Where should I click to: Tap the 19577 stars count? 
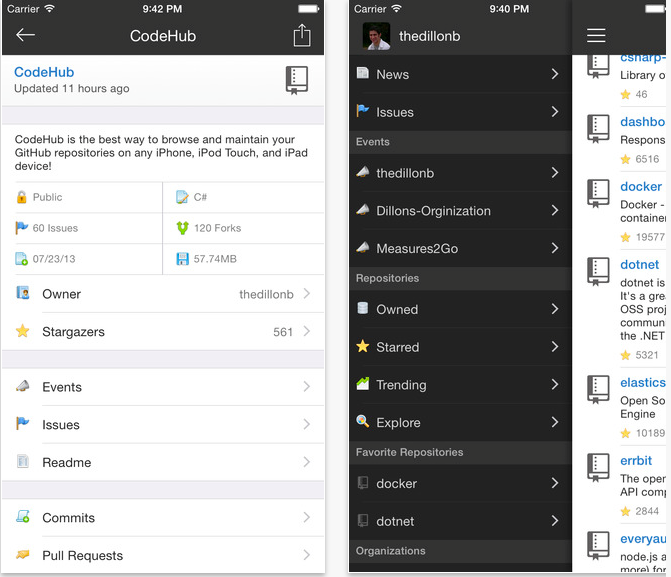point(650,237)
